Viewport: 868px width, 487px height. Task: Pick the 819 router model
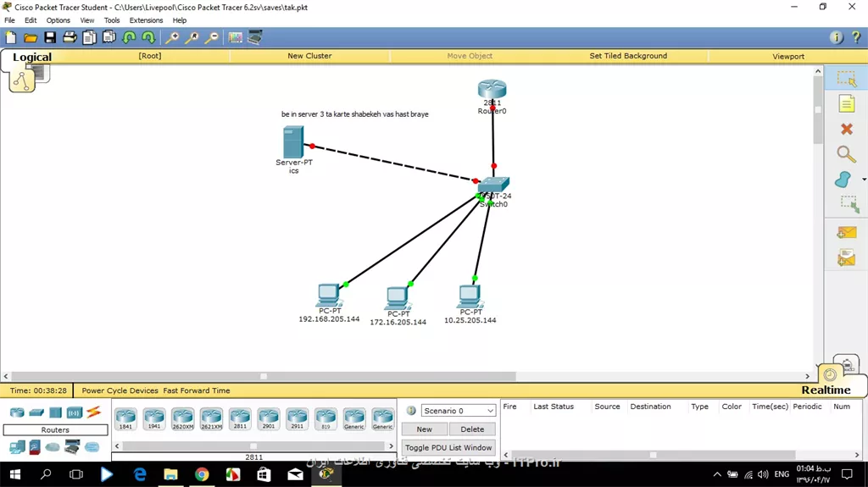click(325, 419)
